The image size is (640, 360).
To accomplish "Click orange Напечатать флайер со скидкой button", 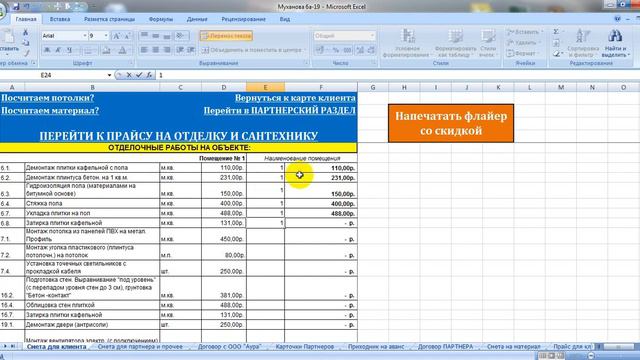I will [x=451, y=123].
